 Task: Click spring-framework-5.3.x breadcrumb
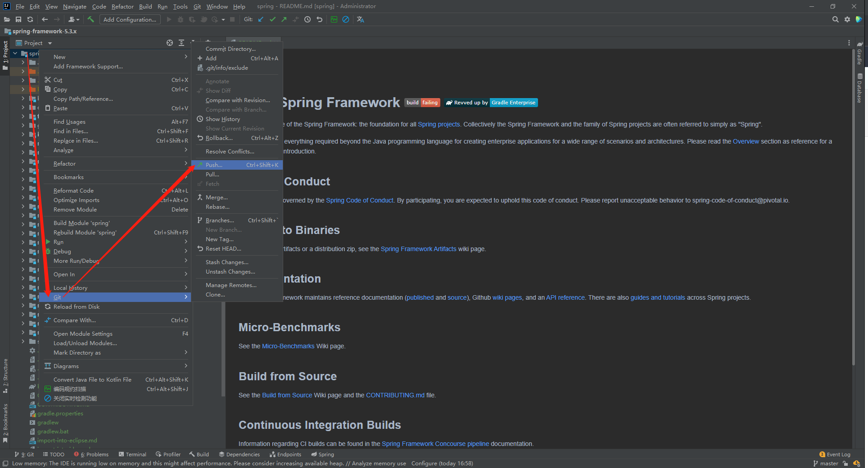[x=44, y=31]
